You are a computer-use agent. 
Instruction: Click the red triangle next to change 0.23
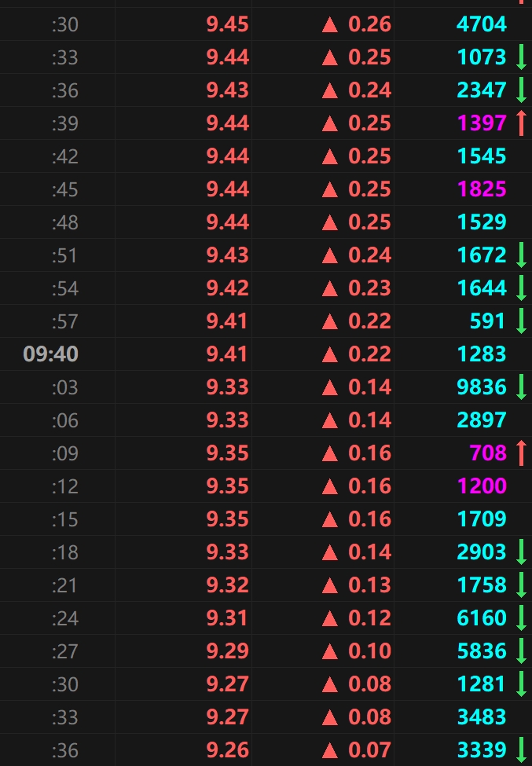tap(330, 288)
